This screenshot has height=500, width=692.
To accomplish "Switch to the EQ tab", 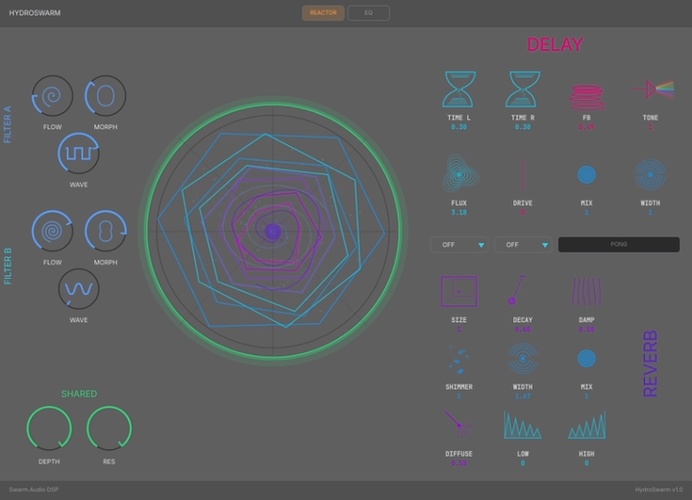I will click(x=368, y=13).
